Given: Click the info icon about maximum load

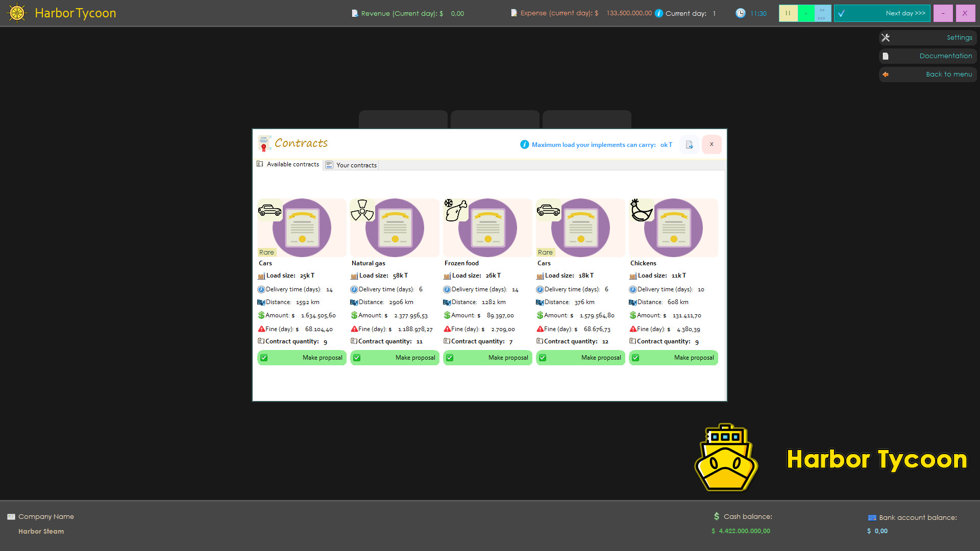Looking at the screenshot, I should click(525, 144).
